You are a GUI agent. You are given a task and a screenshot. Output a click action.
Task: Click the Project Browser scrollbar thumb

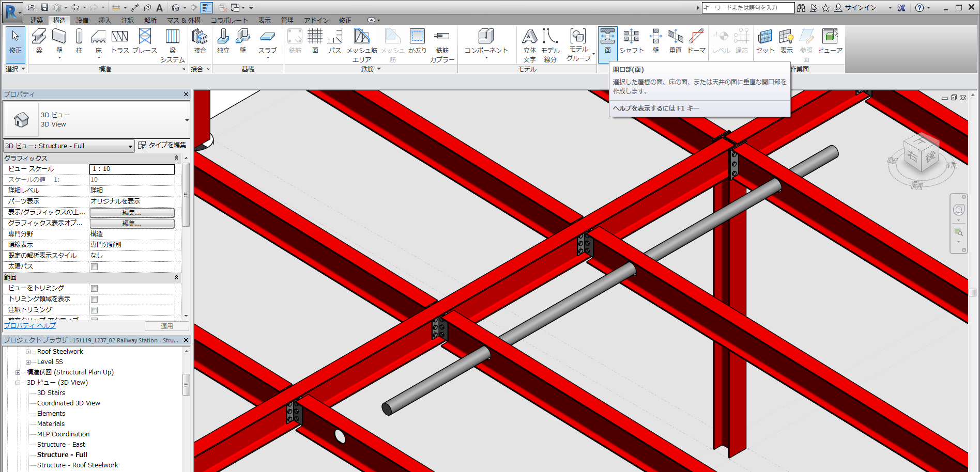pos(186,385)
